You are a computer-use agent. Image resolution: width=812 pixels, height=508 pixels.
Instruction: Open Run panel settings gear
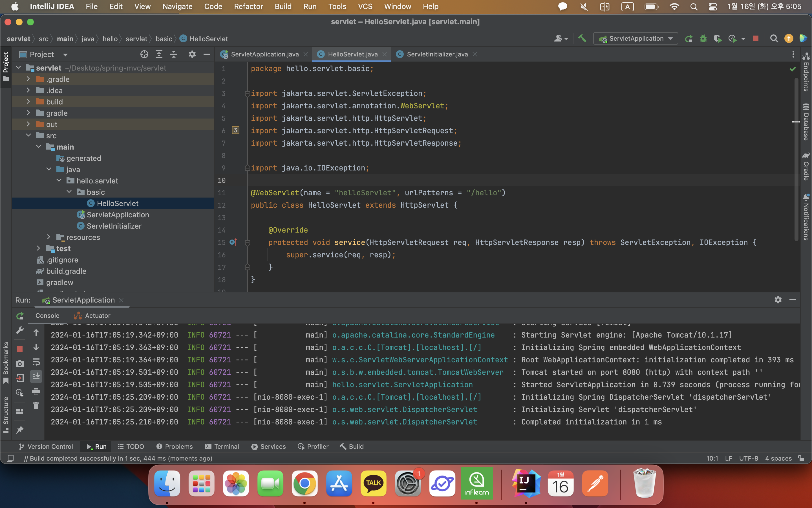coord(778,300)
